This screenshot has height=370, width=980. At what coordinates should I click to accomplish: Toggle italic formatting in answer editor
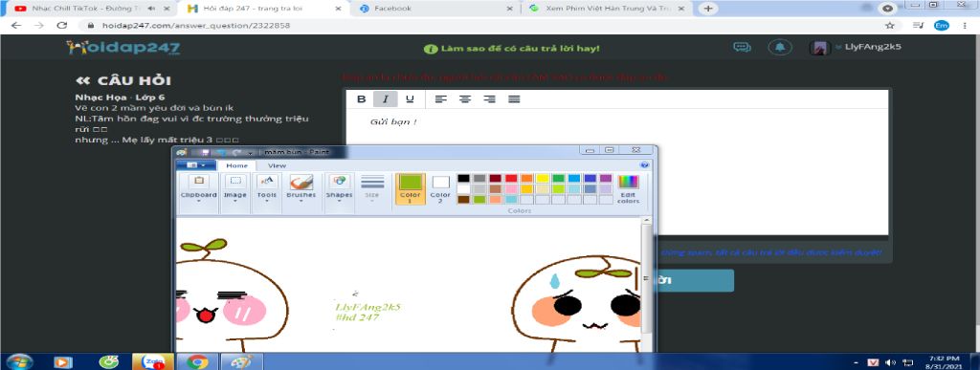[386, 99]
